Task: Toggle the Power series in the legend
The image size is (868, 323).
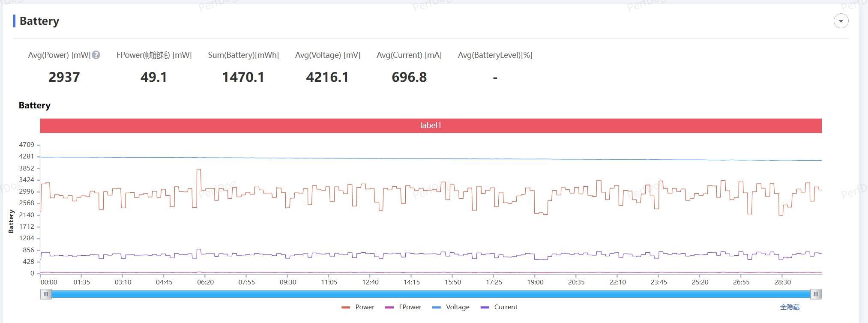Action: tap(358, 307)
